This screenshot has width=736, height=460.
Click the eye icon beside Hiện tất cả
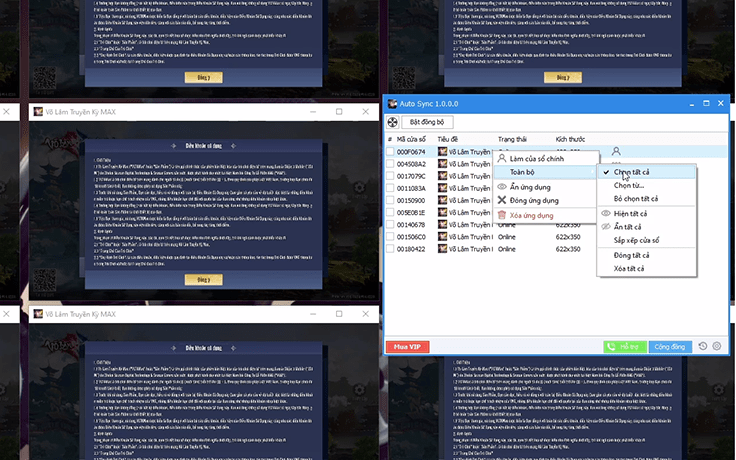(x=606, y=213)
